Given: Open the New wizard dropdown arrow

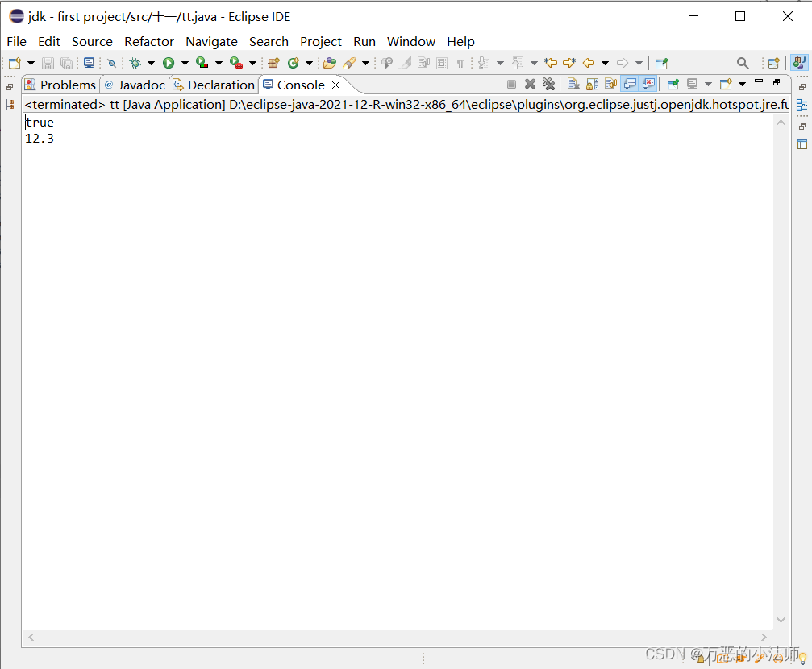Looking at the screenshot, I should click(x=31, y=63).
